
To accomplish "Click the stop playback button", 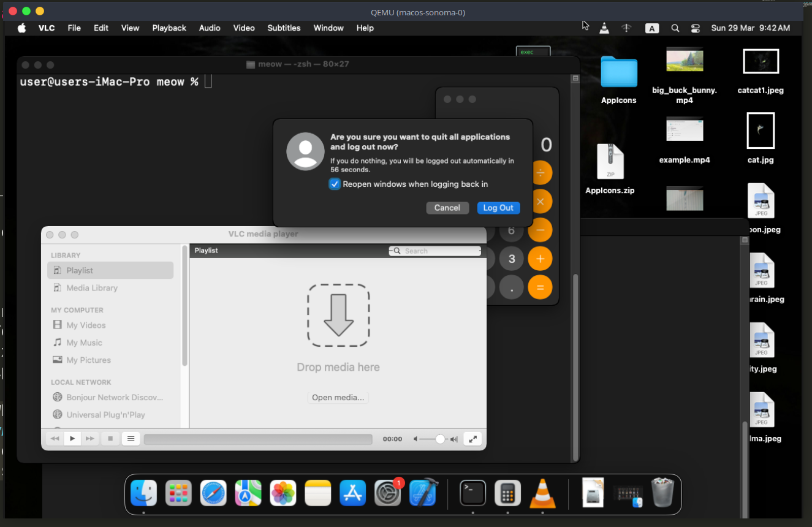I will (x=110, y=439).
